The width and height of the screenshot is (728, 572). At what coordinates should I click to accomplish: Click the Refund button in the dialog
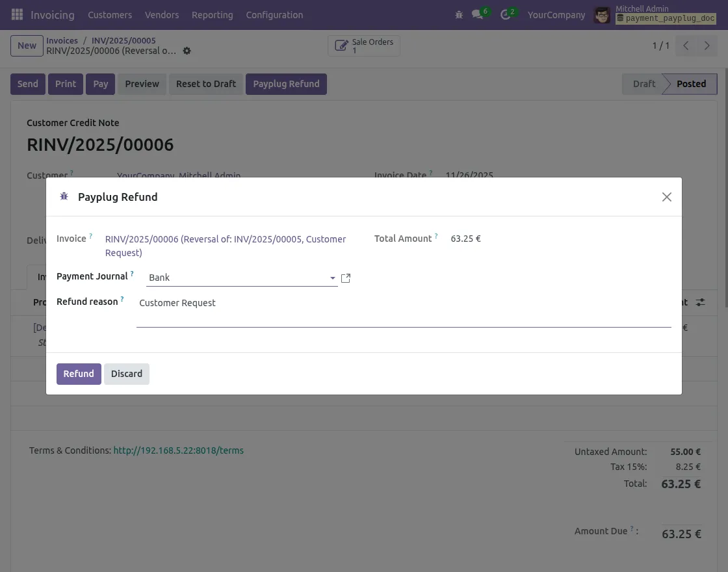pos(79,374)
